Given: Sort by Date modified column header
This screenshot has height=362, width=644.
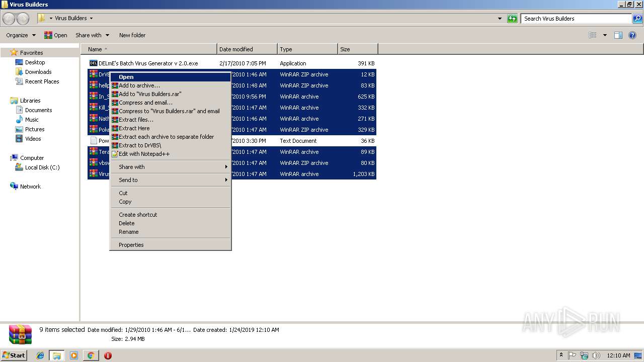Looking at the screenshot, I should coord(247,49).
